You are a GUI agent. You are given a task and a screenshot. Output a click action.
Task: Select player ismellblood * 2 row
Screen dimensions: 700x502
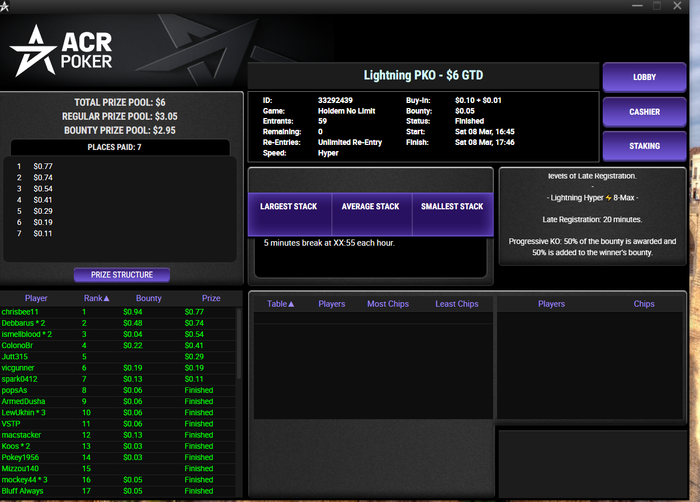click(x=118, y=334)
